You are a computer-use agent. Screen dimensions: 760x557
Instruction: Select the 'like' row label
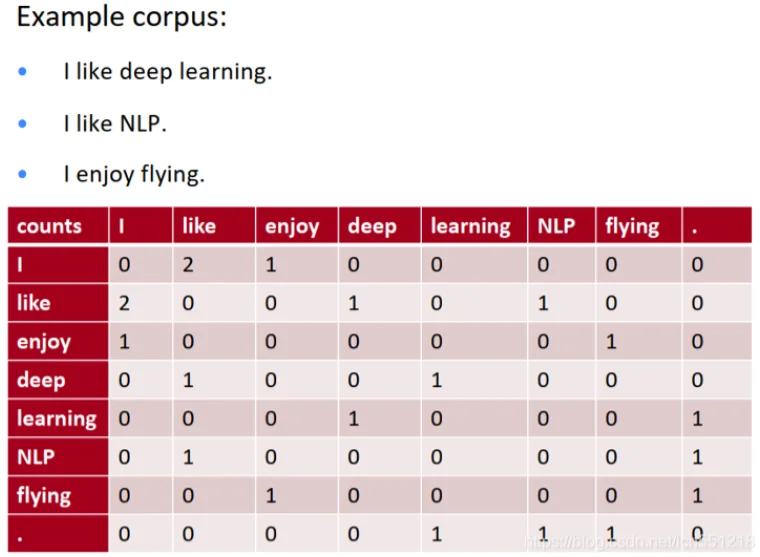pyautogui.click(x=34, y=303)
